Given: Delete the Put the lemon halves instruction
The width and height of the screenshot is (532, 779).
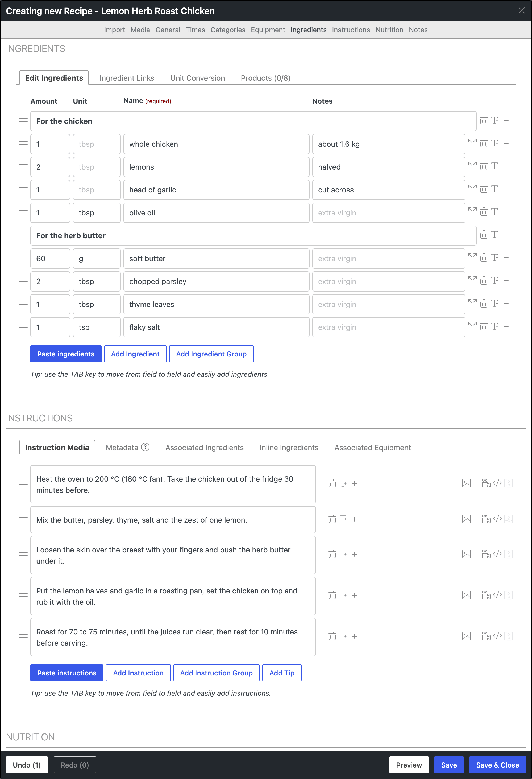Looking at the screenshot, I should pyautogui.click(x=332, y=595).
